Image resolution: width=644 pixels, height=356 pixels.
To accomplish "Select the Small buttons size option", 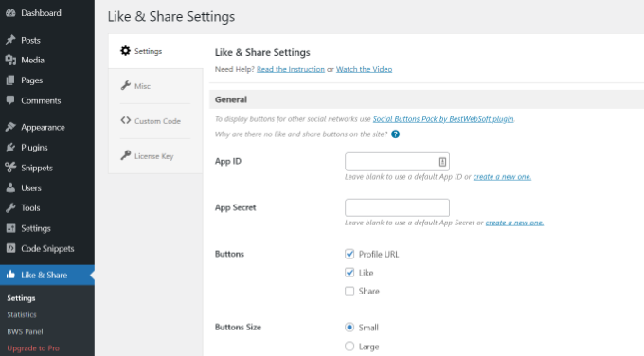I will 349,328.
